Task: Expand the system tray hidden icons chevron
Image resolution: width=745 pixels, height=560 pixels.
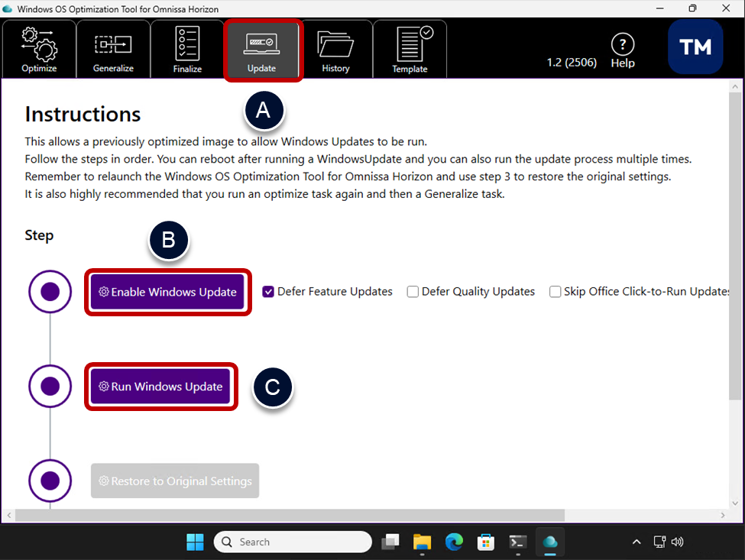Action: click(636, 542)
